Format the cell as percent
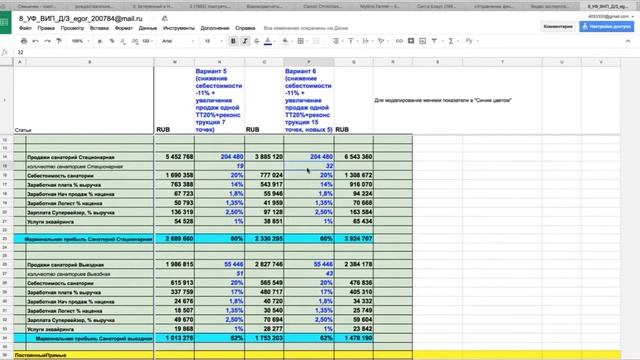Screen dimensions: 640x360 pyautogui.click(x=112, y=41)
